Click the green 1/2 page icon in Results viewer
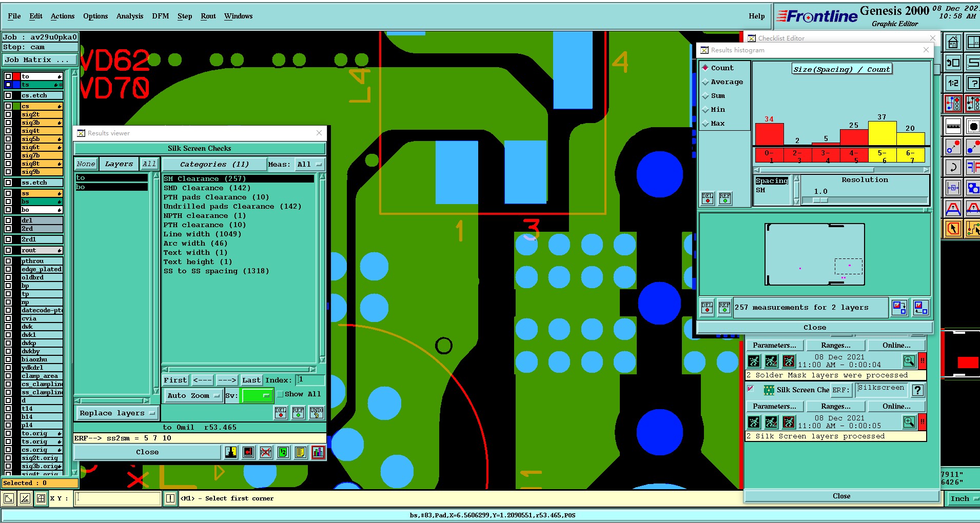Image resolution: width=980 pixels, height=523 pixels. coord(283,452)
